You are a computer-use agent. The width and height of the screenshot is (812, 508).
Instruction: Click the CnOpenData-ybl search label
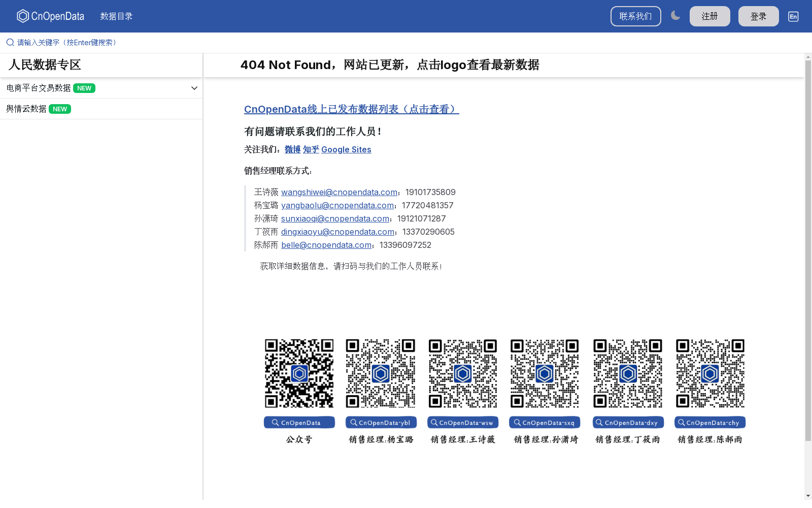(381, 423)
